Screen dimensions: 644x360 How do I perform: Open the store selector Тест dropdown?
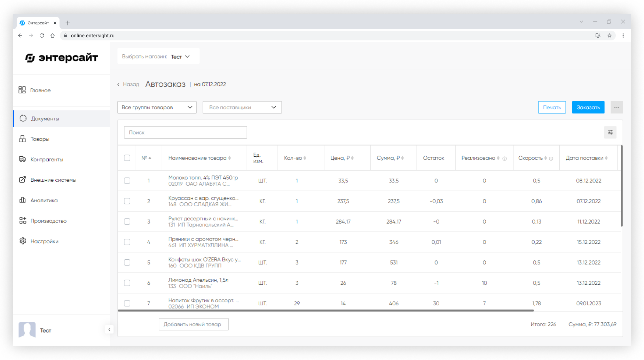(180, 57)
